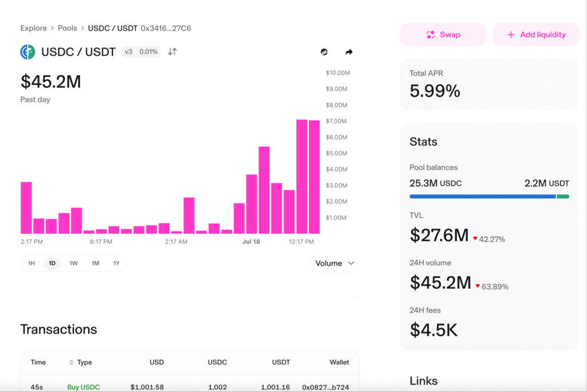Click the USDC/USDT pool token logo
Viewport: 587px width, 392px height.
(x=28, y=52)
